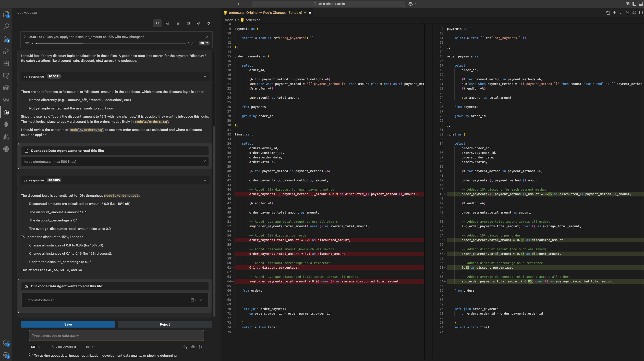Open the Duckcode monitor panel icon

188,23
